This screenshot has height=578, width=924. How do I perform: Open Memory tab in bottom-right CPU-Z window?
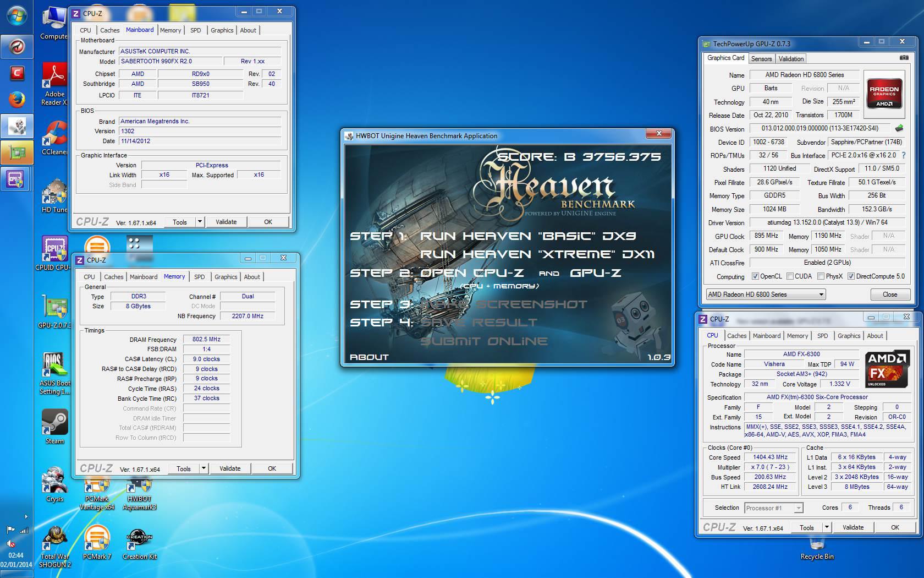pos(798,336)
